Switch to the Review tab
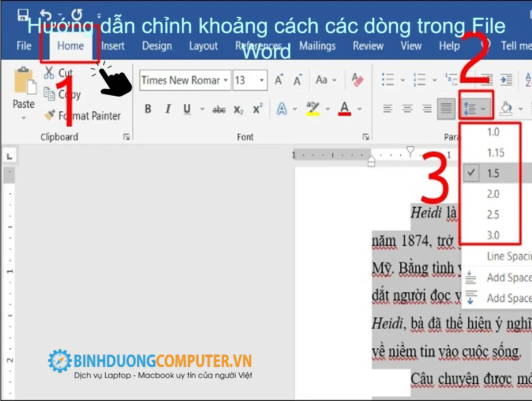The width and height of the screenshot is (532, 401). pos(368,46)
